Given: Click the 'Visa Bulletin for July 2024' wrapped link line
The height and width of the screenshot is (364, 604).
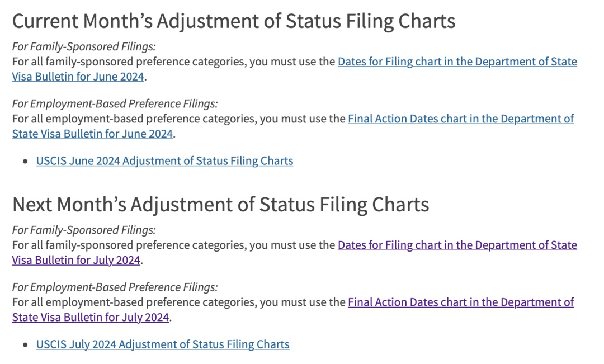Looking at the screenshot, I should pyautogui.click(x=76, y=260).
